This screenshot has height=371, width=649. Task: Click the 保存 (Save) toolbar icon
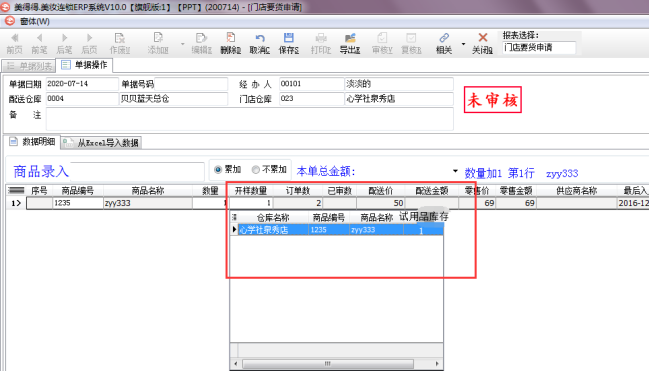288,38
